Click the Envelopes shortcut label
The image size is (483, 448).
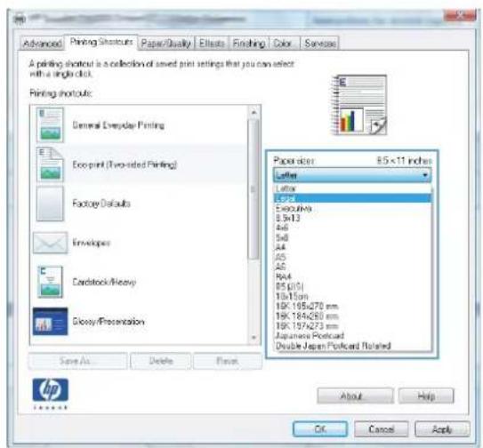click(x=92, y=243)
